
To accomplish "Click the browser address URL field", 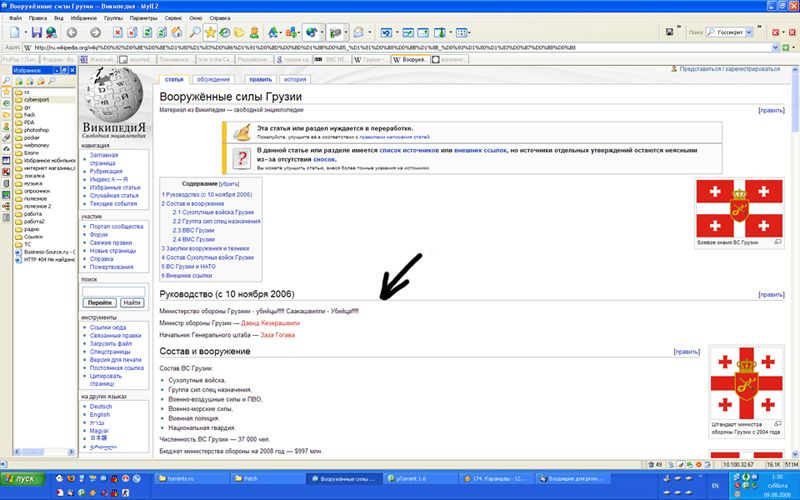I will click(x=398, y=47).
